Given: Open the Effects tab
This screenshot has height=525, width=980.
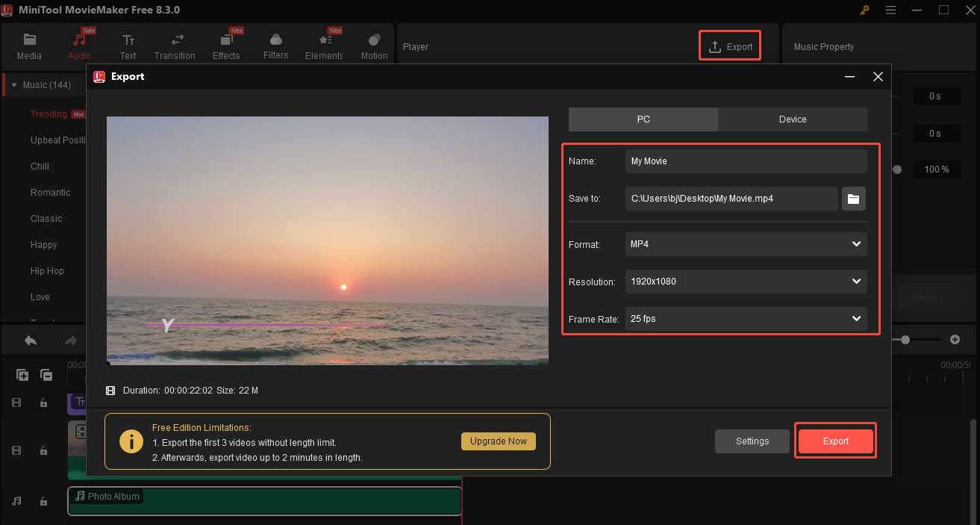Looking at the screenshot, I should click(x=226, y=46).
